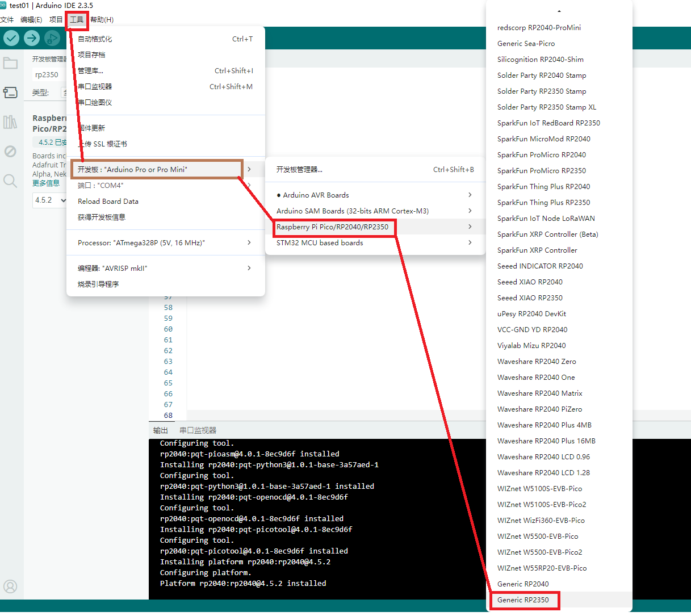Choose SparkFun XRP Controller (Beta) board
691x616 pixels.
559,234
